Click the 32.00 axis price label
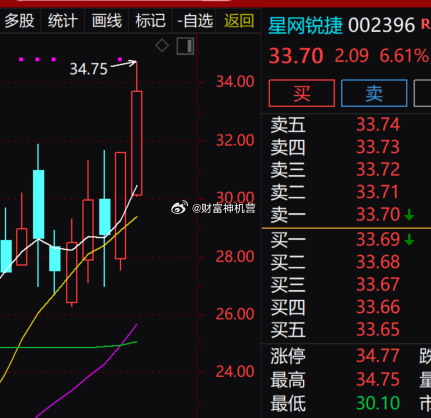This screenshot has height=418, width=431. [x=235, y=140]
